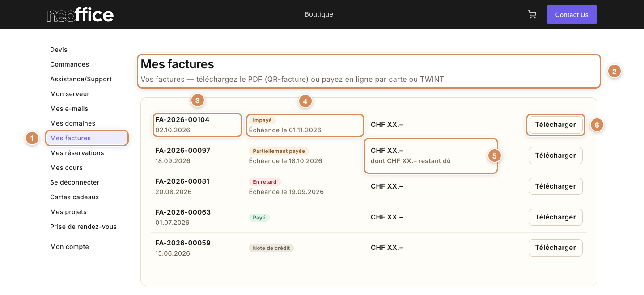Open Mon compte page
Viewport: 644px width, 295px height.
pyautogui.click(x=69, y=247)
